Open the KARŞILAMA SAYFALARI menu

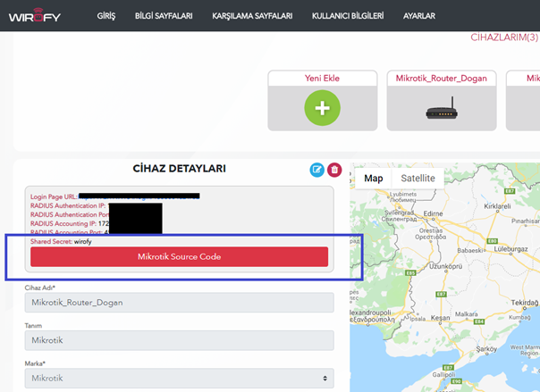click(252, 16)
